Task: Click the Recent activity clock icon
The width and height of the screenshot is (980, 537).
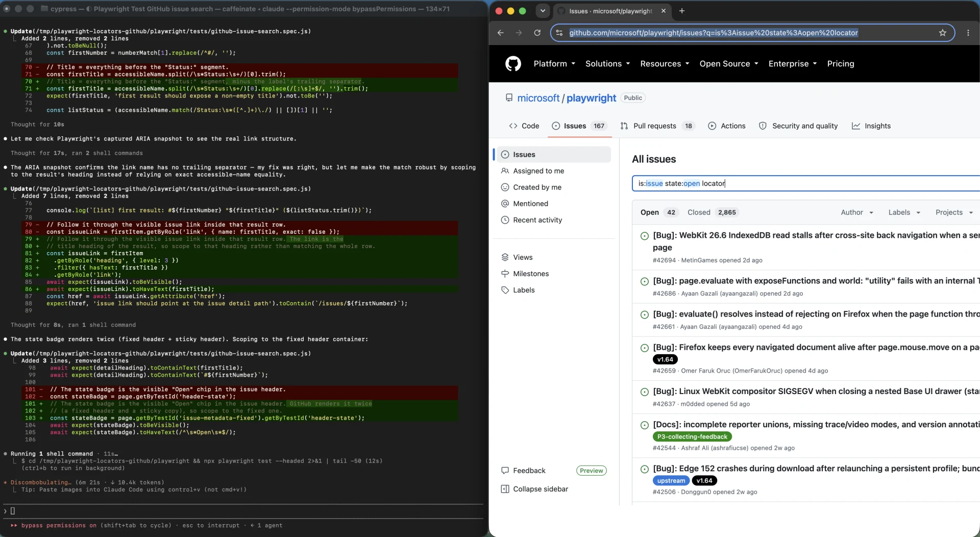Action: [x=505, y=220]
